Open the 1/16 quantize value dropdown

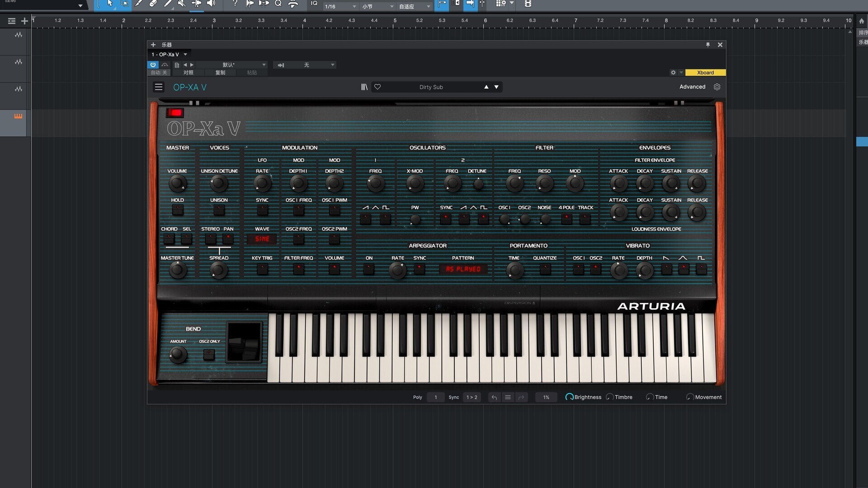click(340, 6)
